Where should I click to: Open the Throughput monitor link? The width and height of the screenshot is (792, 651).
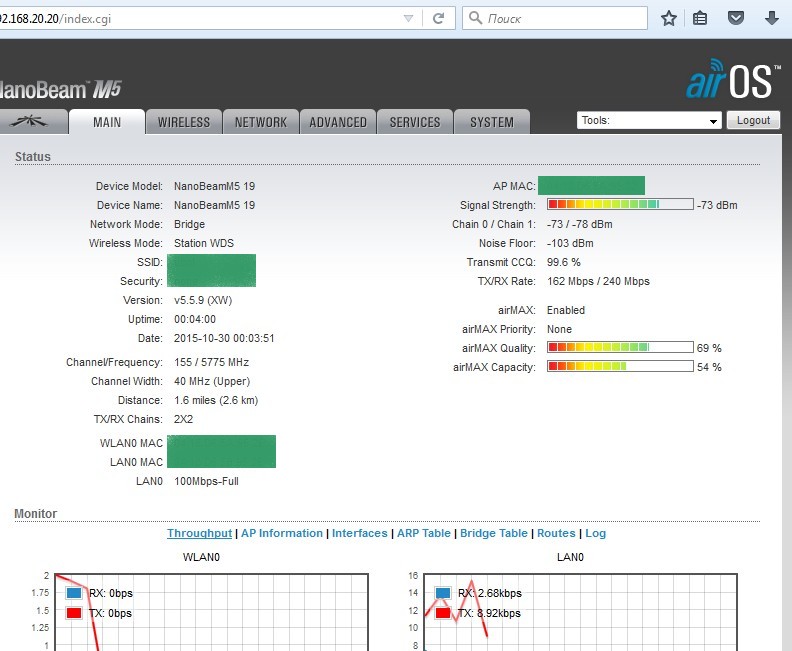tap(200, 533)
